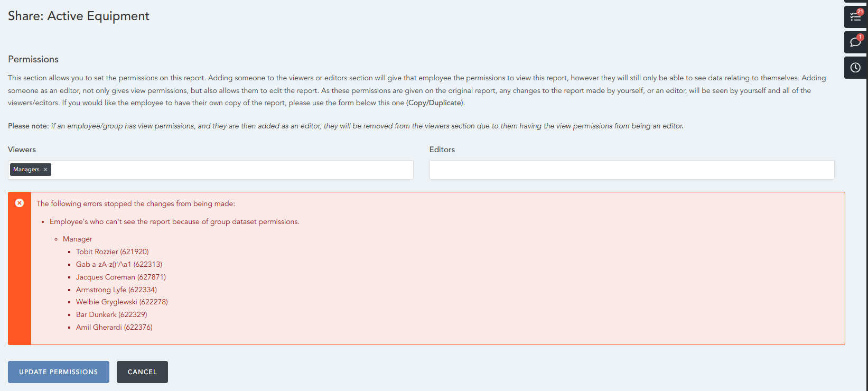Click the Copy/Duplicate text in description
Image resolution: width=868 pixels, height=391 pixels.
[435, 103]
